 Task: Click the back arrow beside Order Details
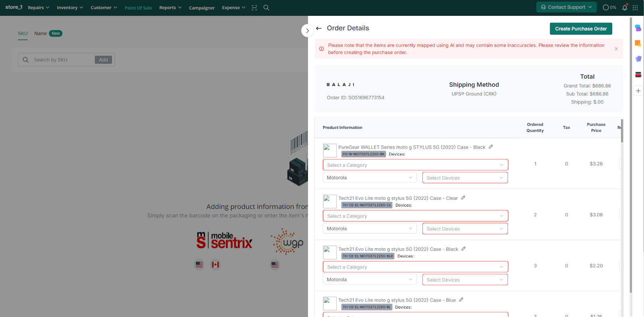319,28
